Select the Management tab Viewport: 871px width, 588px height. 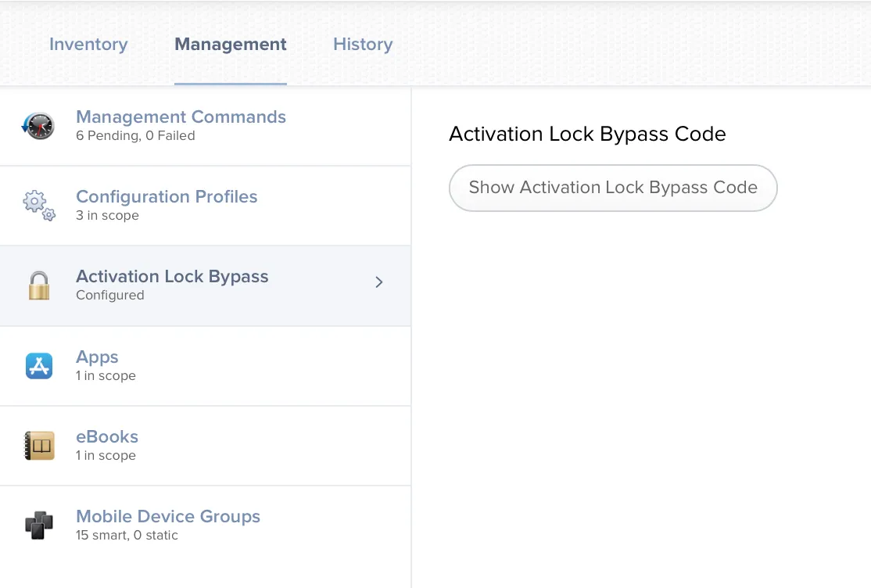(x=230, y=45)
